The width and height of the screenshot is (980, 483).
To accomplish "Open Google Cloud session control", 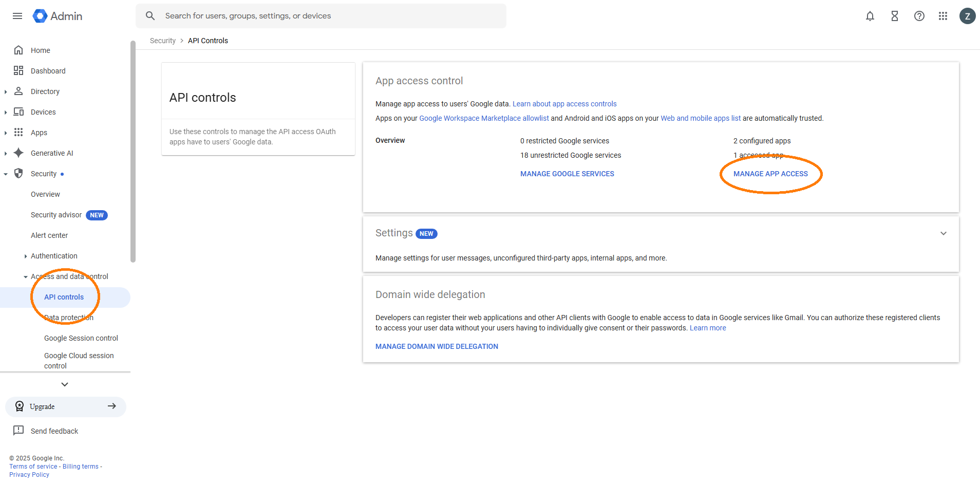I will tap(79, 361).
